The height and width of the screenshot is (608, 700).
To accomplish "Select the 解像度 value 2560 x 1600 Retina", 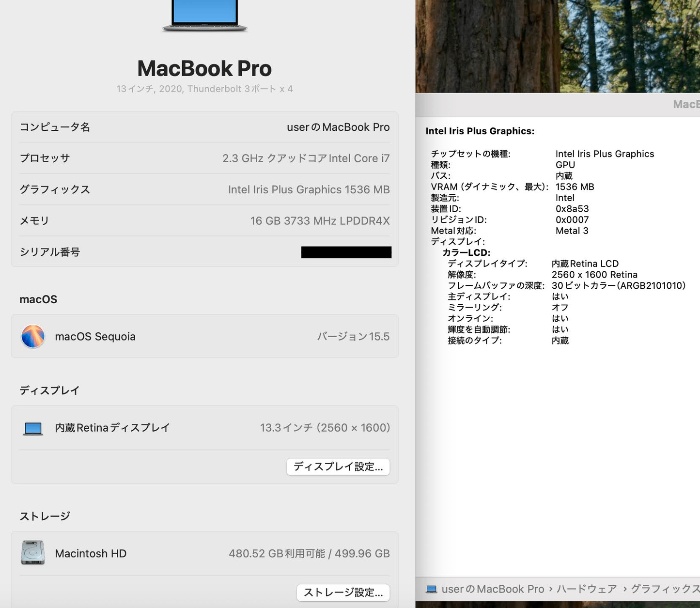I will coord(595,274).
